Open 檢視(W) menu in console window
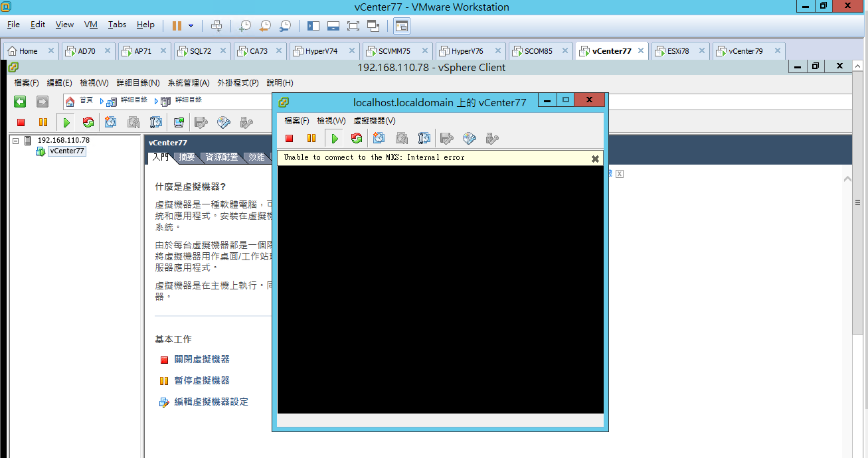The width and height of the screenshot is (868, 458). [x=331, y=121]
